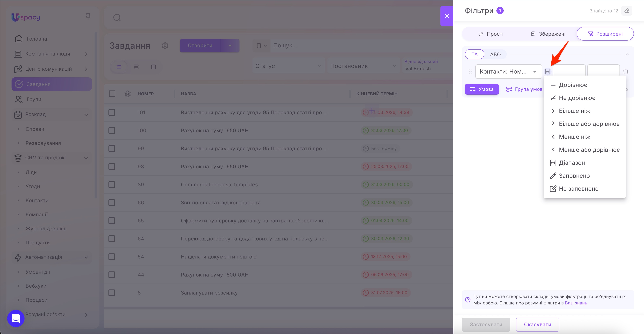Open the Контакти field dropdown
Image resolution: width=644 pixels, height=334 pixels.
point(508,72)
